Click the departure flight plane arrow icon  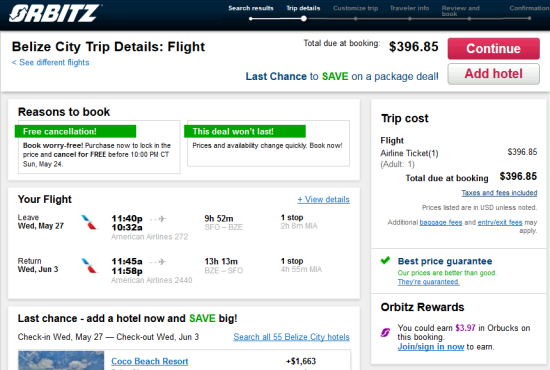click(x=158, y=219)
